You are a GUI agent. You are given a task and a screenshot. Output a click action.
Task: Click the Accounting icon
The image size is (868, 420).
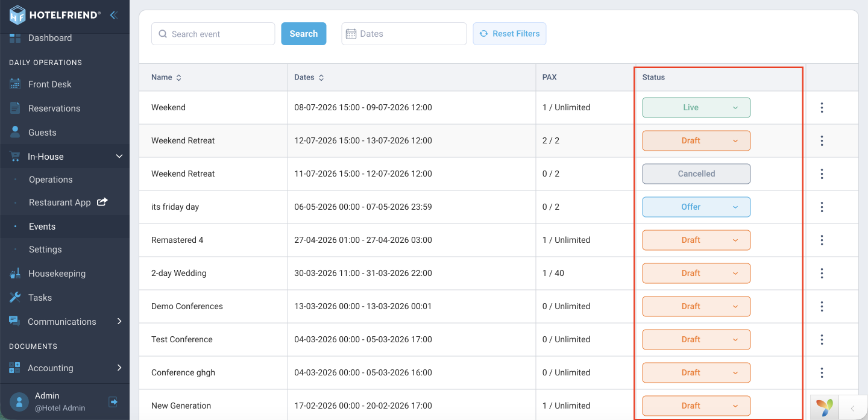[14, 368]
